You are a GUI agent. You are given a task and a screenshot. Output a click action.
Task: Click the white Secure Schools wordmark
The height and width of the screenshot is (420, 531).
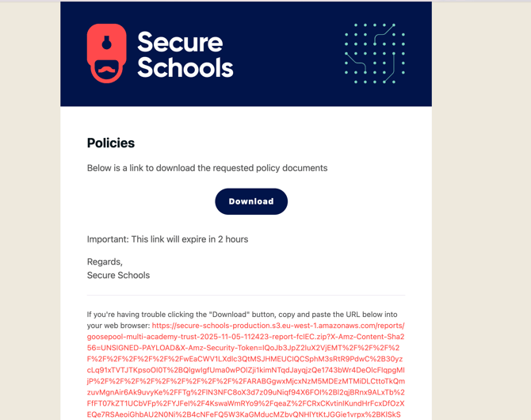pos(185,55)
